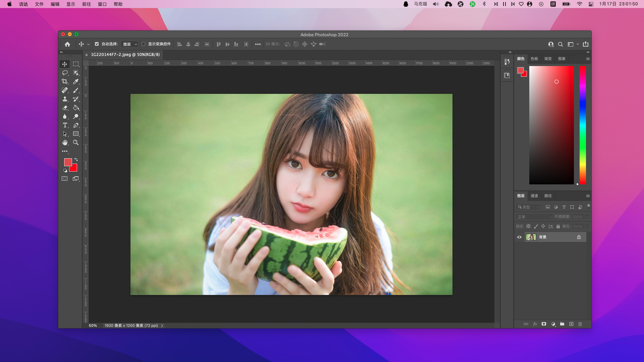Select the Eyedropper tool
This screenshot has width=644, height=362.
click(76, 81)
